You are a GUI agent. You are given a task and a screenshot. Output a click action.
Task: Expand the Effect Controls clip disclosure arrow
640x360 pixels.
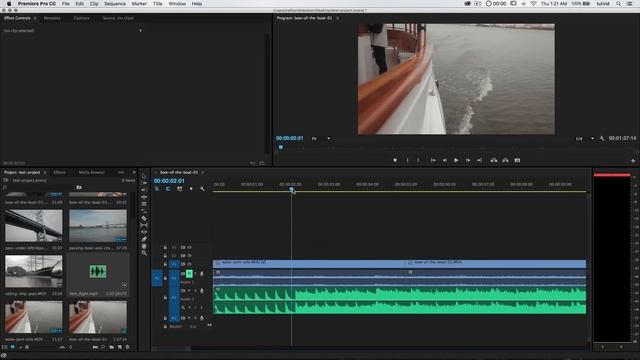140,31
